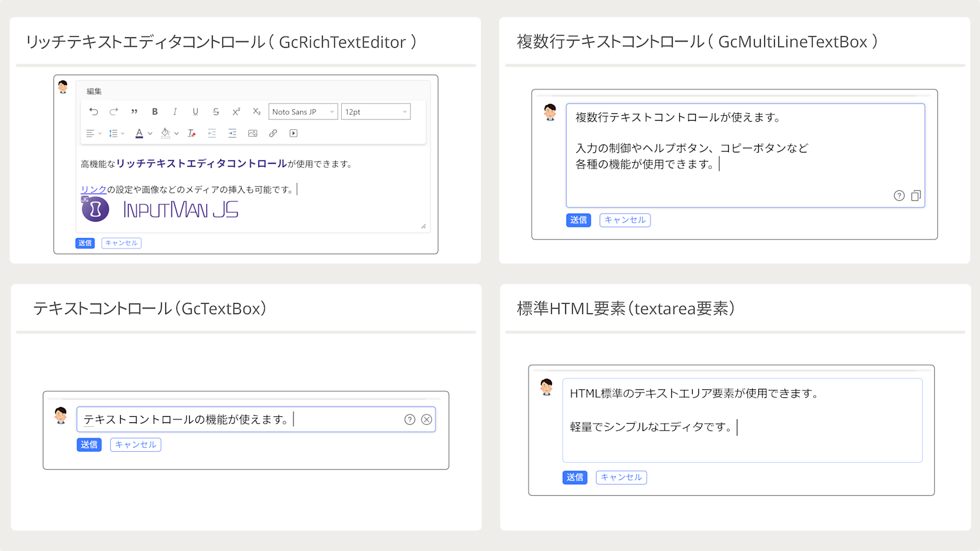Toggle strikethrough formatting in the editor toolbar
Screen dimensions: 980x551
216,111
